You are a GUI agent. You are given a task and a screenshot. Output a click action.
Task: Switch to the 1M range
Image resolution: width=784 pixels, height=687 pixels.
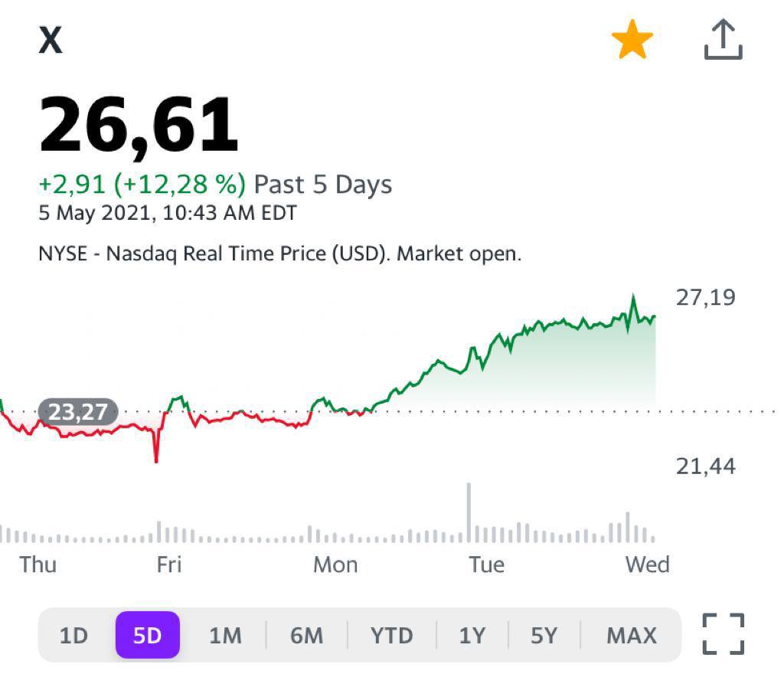tap(225, 635)
